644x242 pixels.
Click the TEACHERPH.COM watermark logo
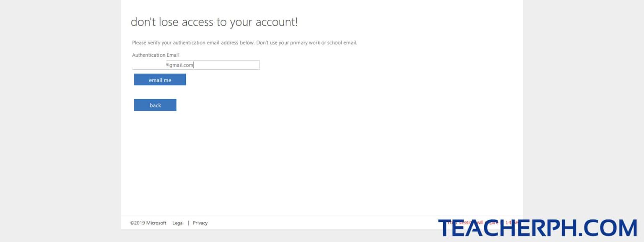tap(539, 228)
